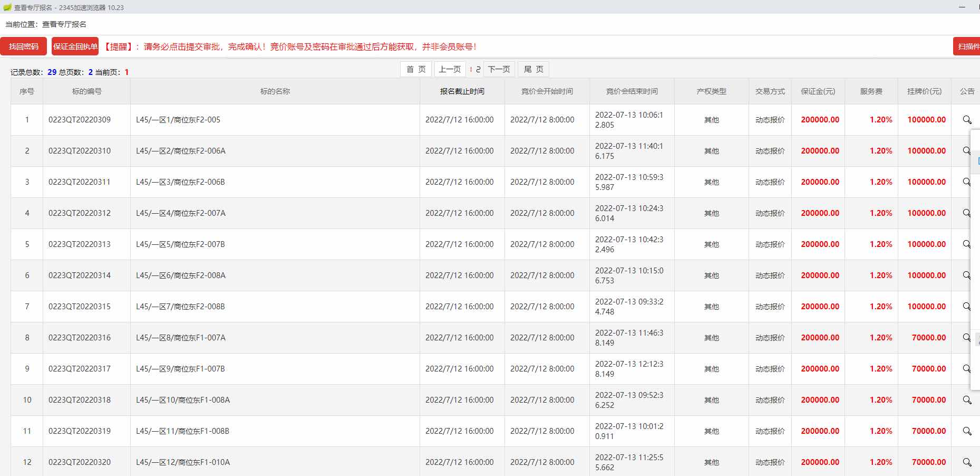
Task: Jump to 尾页 last page
Action: pos(533,69)
